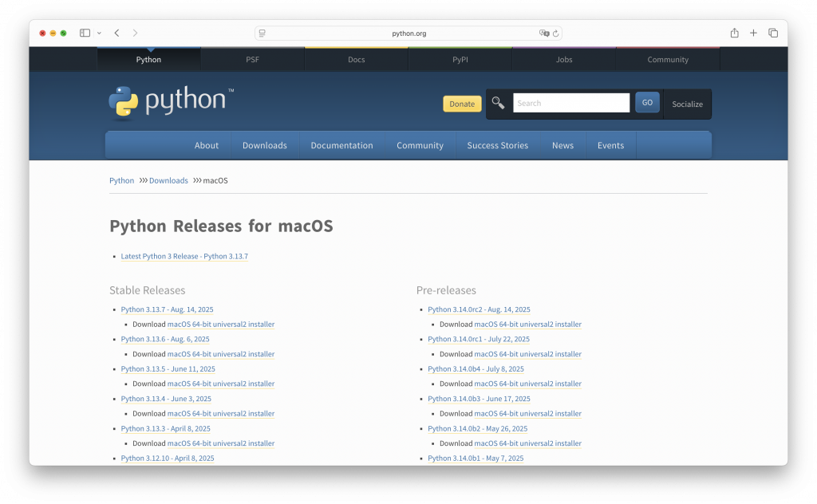
Task: Click the Python Releases for macOS heading
Action: pyautogui.click(x=221, y=226)
